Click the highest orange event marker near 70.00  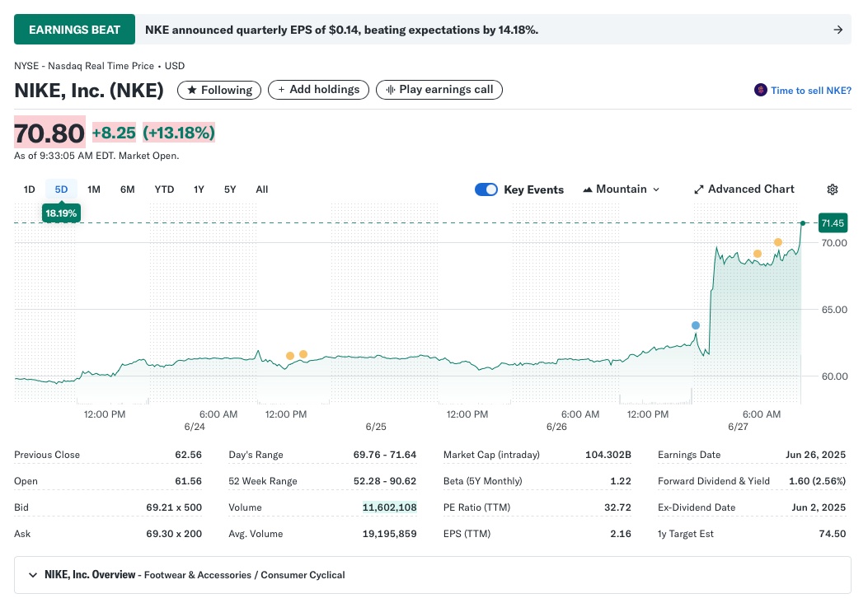coord(778,242)
